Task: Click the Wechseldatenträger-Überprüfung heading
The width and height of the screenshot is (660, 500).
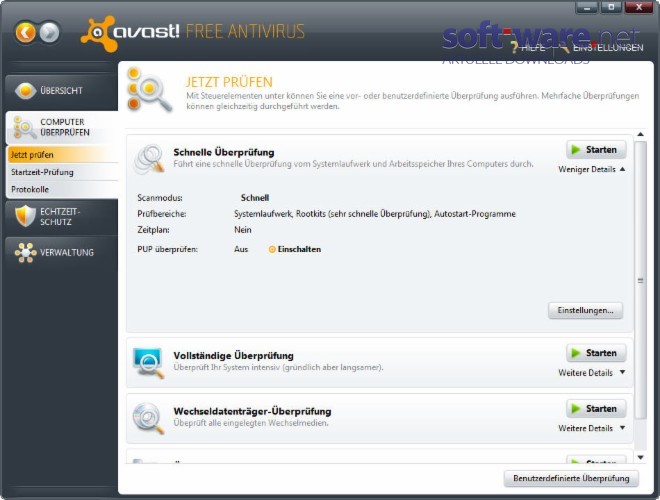Action: coord(252,411)
